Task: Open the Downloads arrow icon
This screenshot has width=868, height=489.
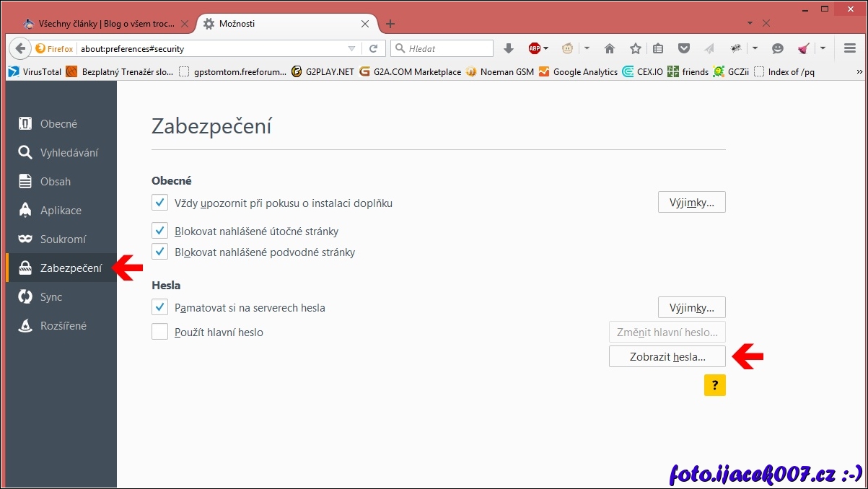Action: [509, 48]
